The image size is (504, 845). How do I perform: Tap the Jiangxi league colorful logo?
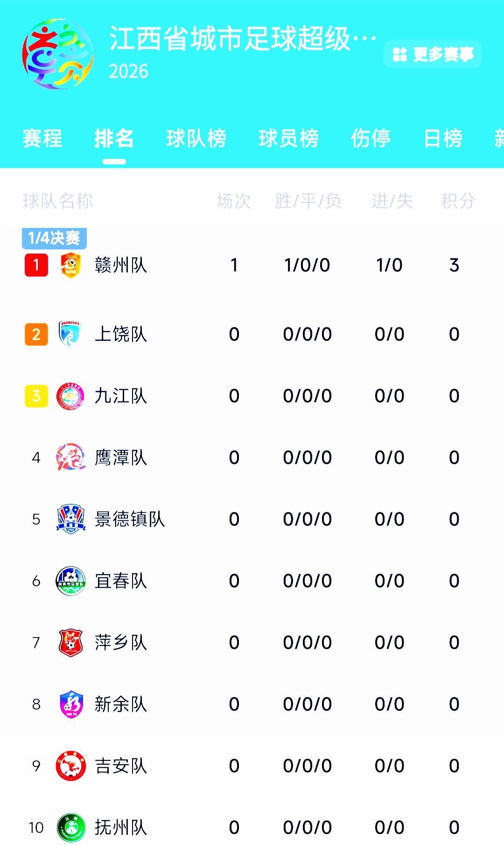pyautogui.click(x=57, y=54)
